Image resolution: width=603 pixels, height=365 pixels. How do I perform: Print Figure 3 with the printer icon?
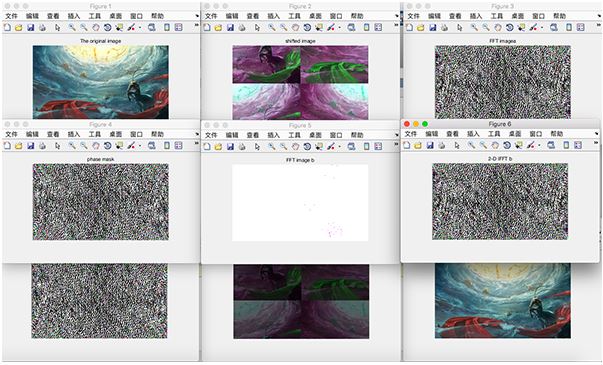pos(445,28)
